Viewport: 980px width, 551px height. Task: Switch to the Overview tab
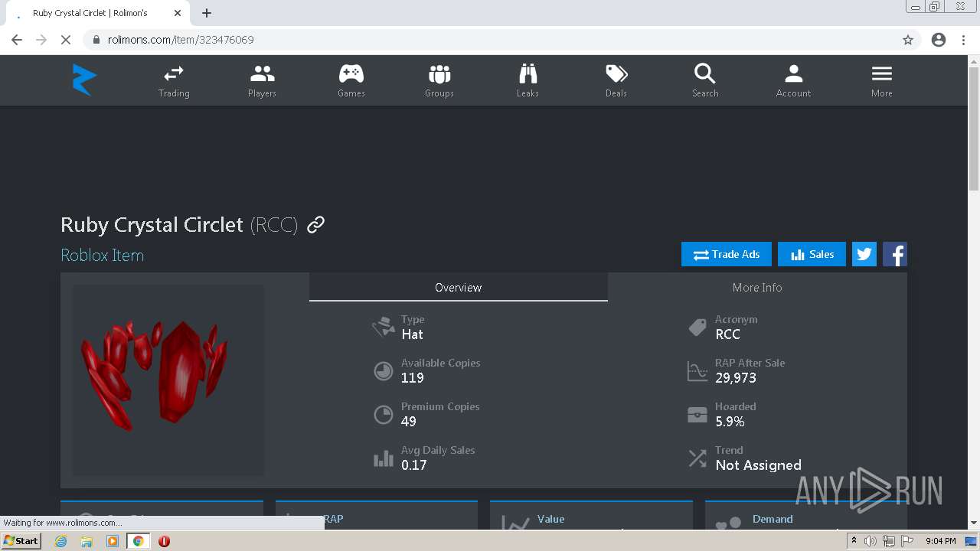tap(459, 287)
